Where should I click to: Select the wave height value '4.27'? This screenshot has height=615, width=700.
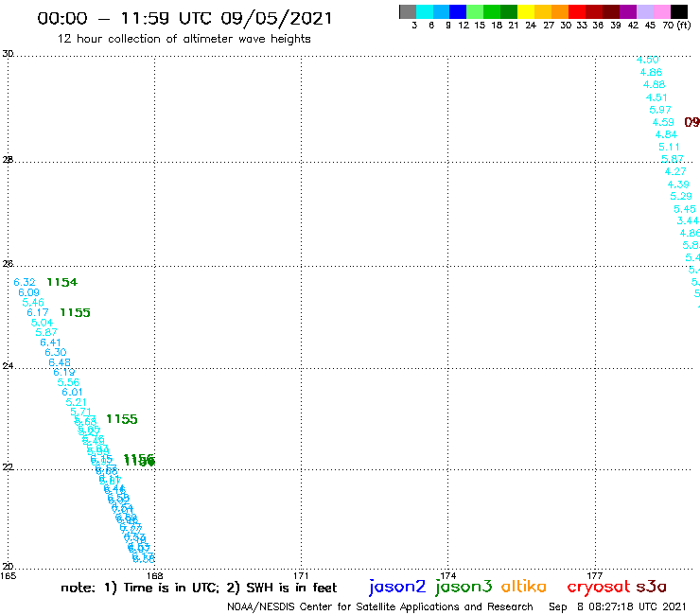click(675, 172)
